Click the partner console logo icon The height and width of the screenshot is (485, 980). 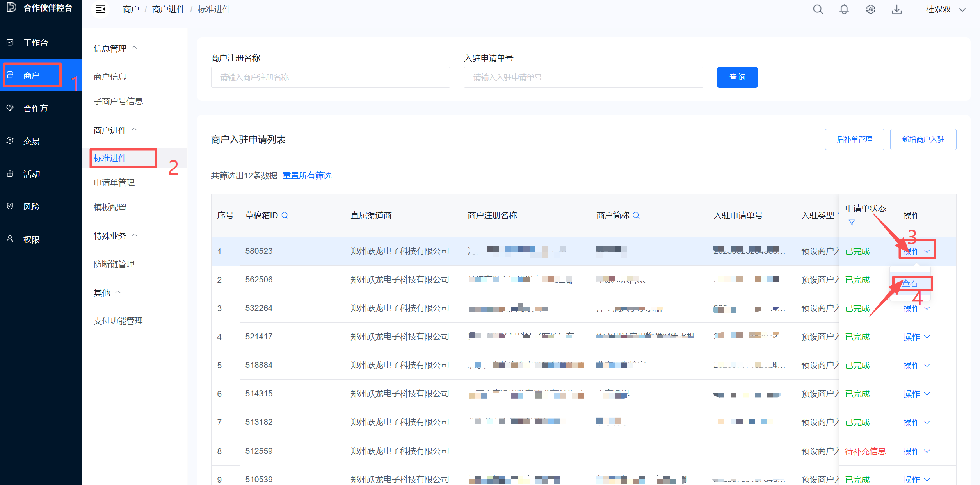(12, 7)
